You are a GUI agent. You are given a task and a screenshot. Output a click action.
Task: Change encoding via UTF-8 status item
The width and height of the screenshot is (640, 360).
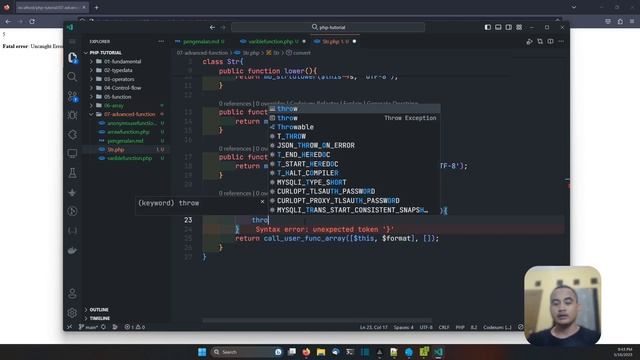tap(426, 327)
